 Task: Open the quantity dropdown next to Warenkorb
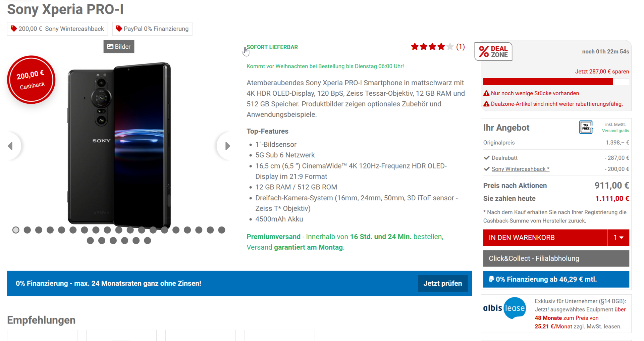click(619, 238)
